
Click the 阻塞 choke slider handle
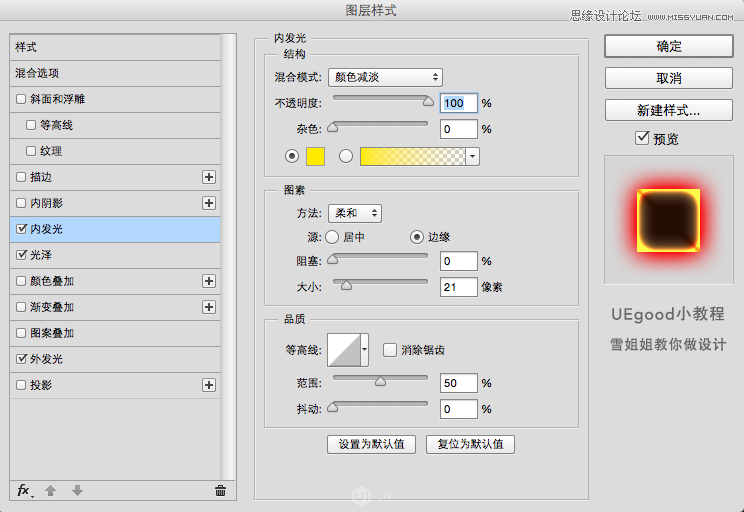333,259
